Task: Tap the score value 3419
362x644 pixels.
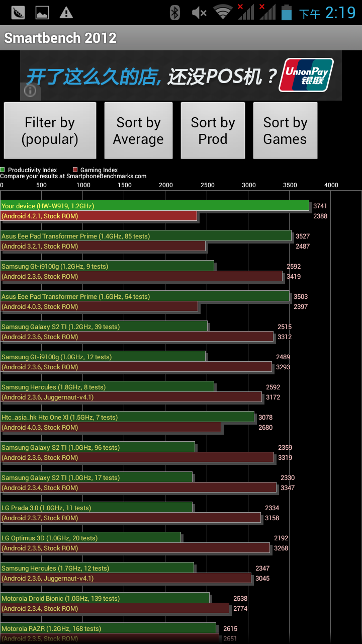Action: 294,277
